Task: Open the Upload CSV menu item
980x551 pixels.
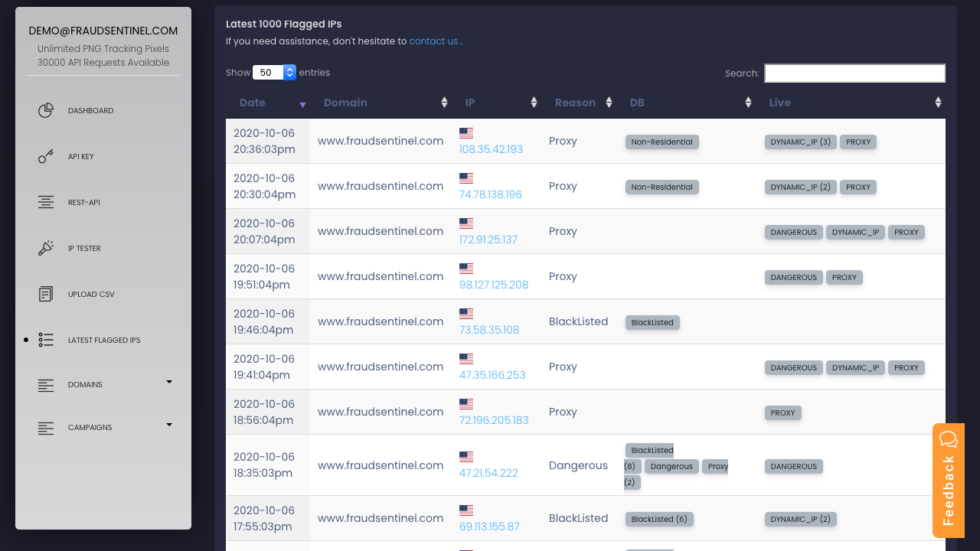Action: click(x=91, y=295)
